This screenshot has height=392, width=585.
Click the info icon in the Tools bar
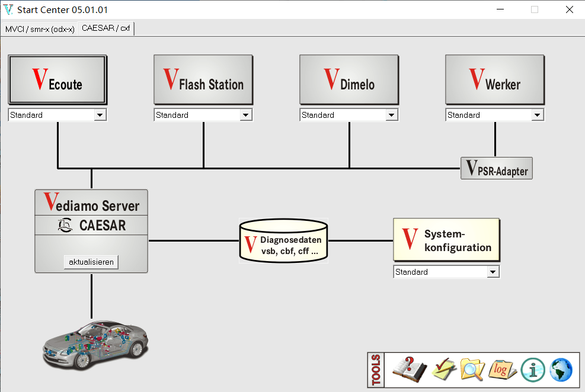[532, 369]
